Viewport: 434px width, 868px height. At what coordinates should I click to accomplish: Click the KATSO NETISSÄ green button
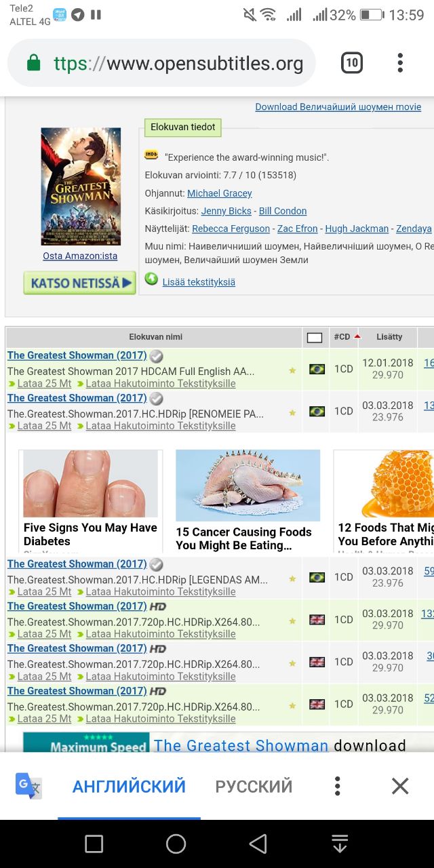(x=79, y=283)
